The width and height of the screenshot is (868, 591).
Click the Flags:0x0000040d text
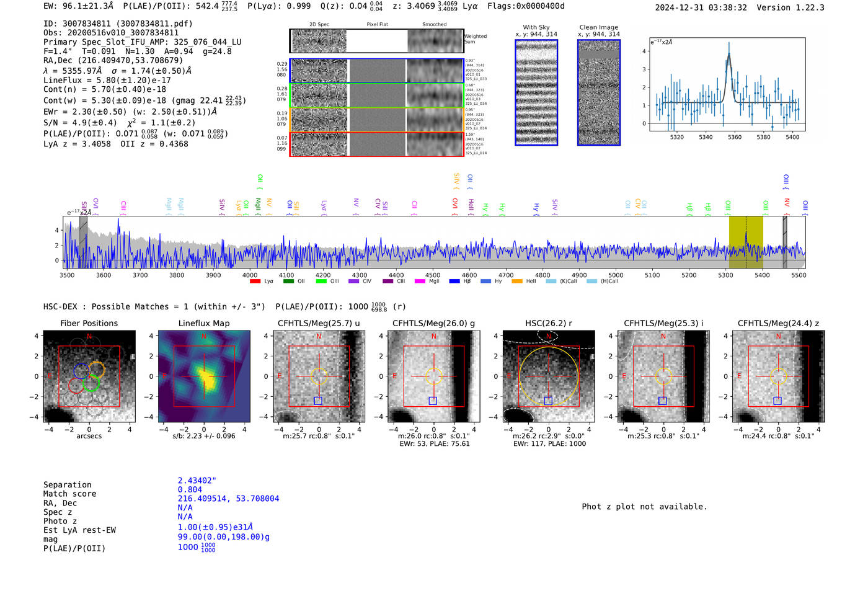click(526, 6)
